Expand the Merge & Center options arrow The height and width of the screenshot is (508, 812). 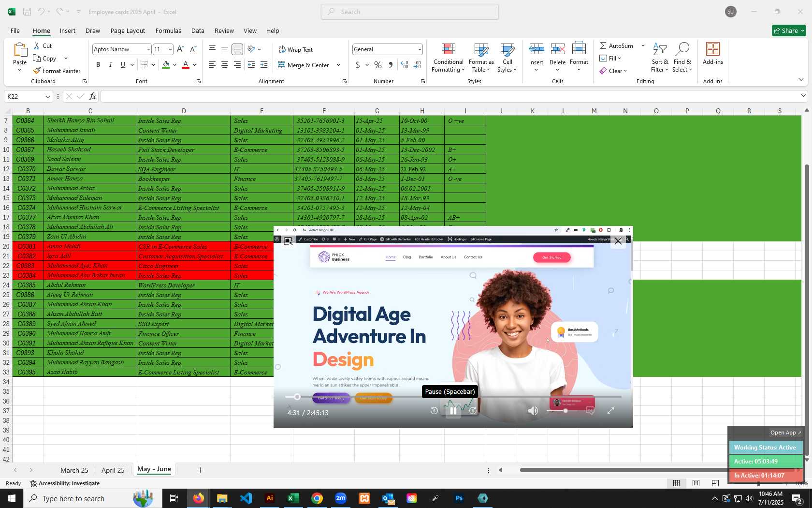[x=338, y=65]
